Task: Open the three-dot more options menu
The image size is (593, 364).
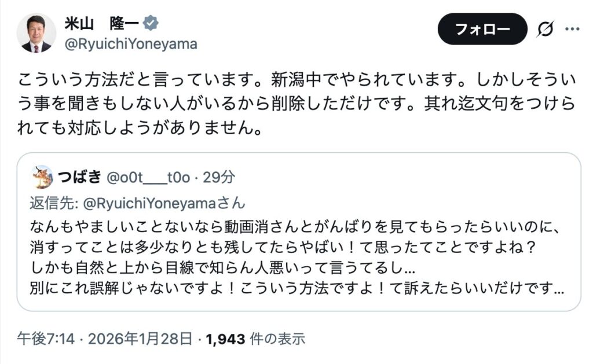Action: (572, 29)
